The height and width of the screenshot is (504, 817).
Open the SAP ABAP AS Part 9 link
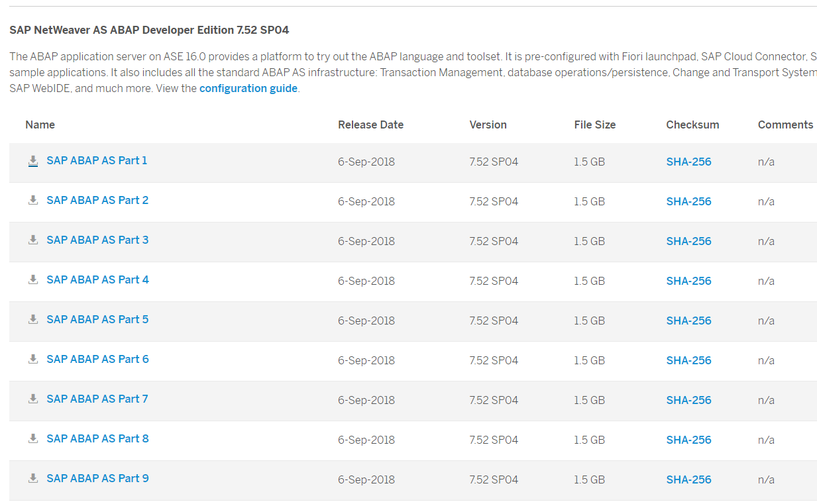(97, 478)
